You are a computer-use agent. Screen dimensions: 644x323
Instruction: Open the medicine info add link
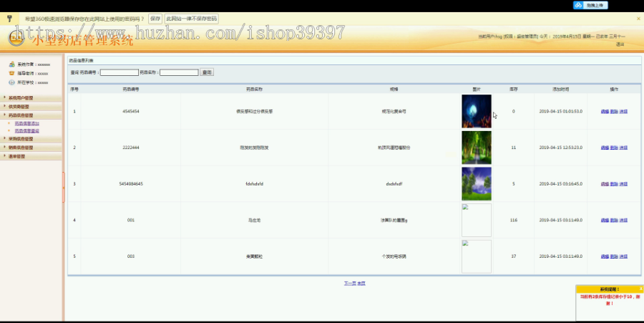coord(26,123)
